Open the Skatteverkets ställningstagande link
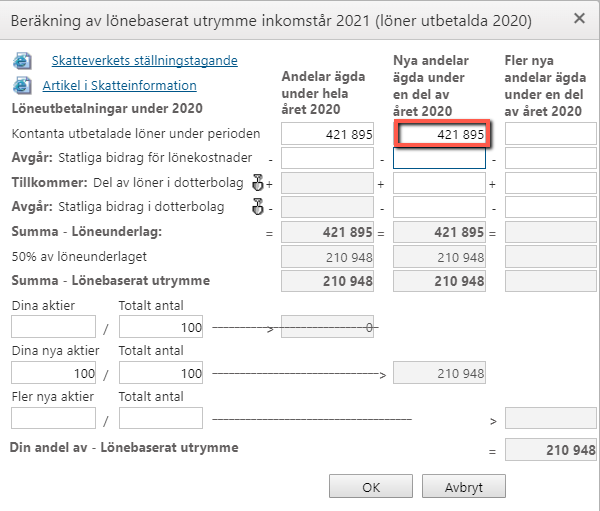The height and width of the screenshot is (511, 600). 145,60
